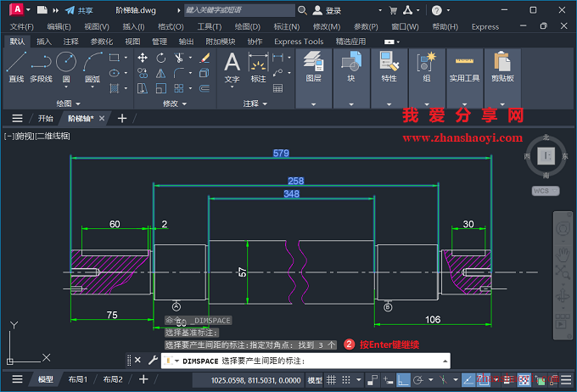
Task: Click the Erase tool icon
Action: click(x=204, y=58)
